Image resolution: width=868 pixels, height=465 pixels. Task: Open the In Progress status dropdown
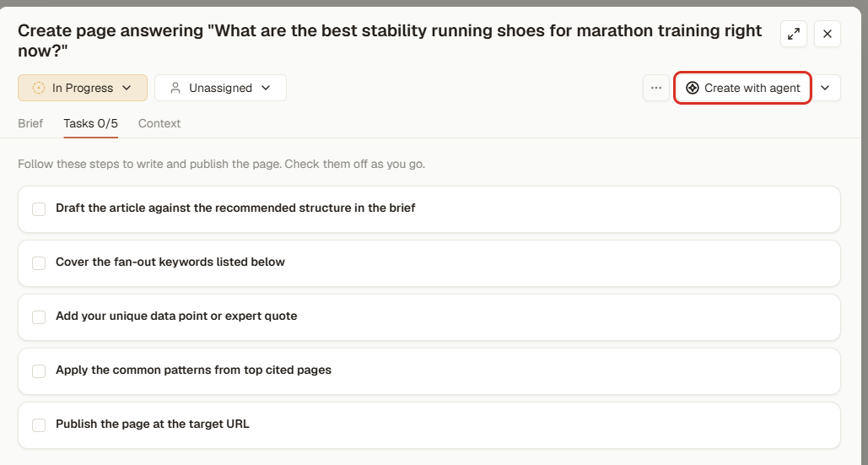[x=83, y=88]
